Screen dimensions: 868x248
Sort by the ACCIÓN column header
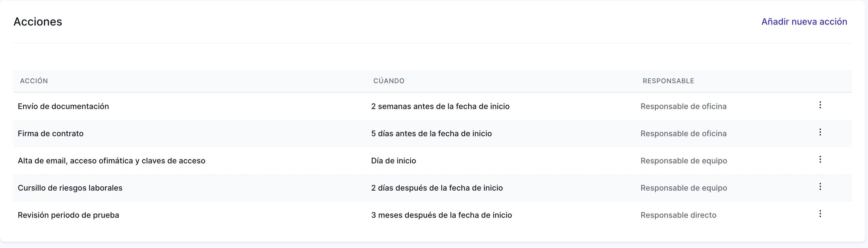pyautogui.click(x=34, y=80)
